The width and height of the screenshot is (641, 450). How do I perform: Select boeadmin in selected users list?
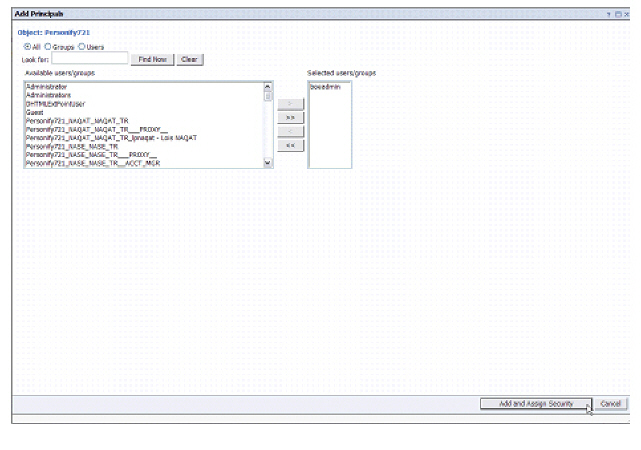tap(326, 87)
